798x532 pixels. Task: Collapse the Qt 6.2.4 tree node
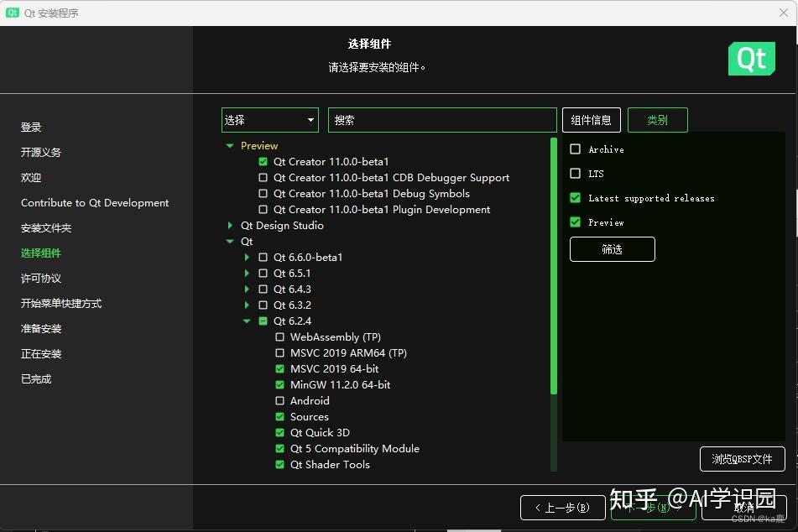coord(247,321)
